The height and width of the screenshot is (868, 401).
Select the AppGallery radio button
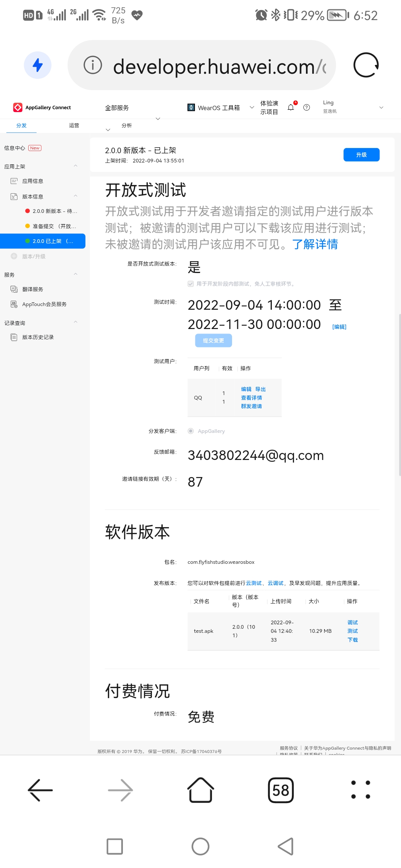(x=190, y=431)
